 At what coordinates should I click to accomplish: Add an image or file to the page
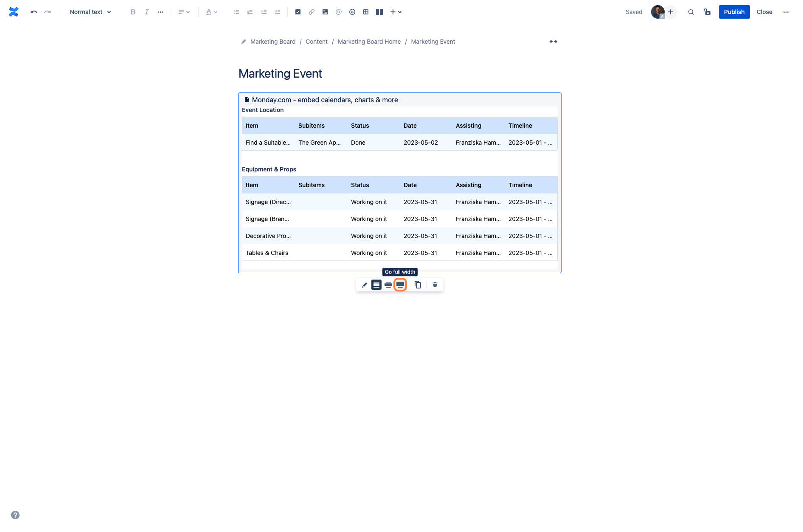(x=325, y=12)
